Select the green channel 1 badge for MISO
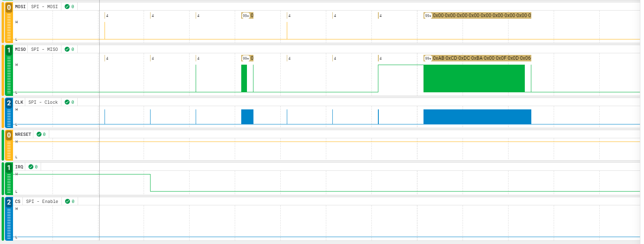 click(x=9, y=50)
